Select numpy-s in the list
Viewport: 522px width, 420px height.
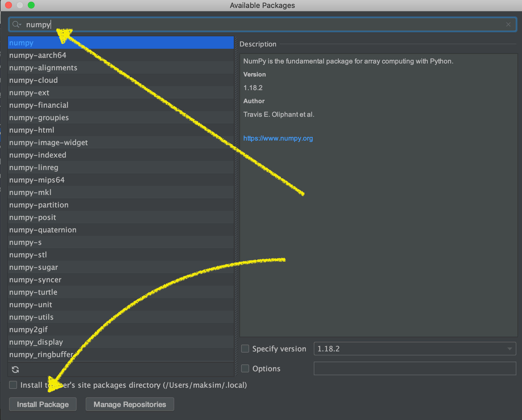(x=121, y=242)
